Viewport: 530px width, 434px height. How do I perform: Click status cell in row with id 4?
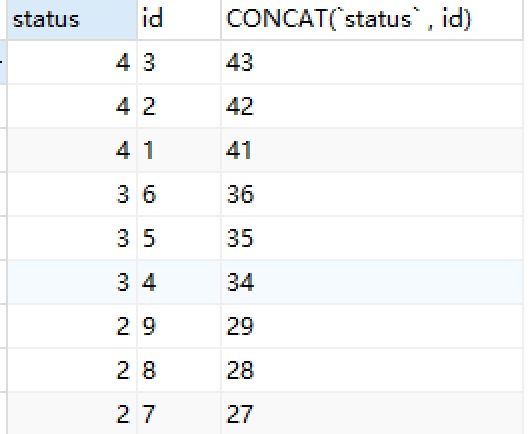[72, 282]
